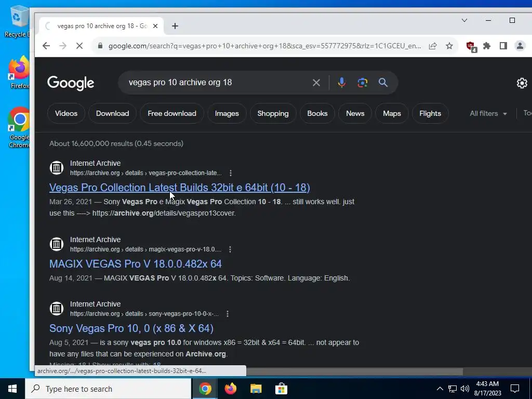Open more options for Sony Vegas Pro 10 result
Screen dimensions: 532x399
click(x=228, y=314)
